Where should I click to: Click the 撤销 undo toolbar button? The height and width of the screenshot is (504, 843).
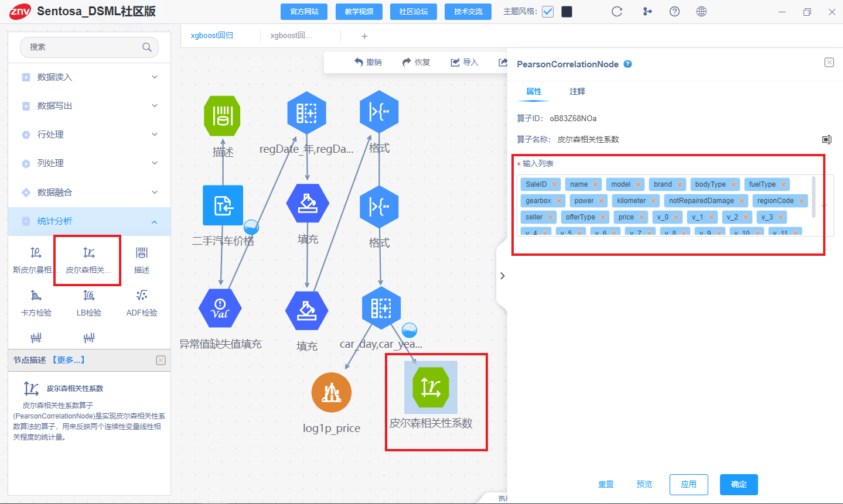(x=368, y=62)
